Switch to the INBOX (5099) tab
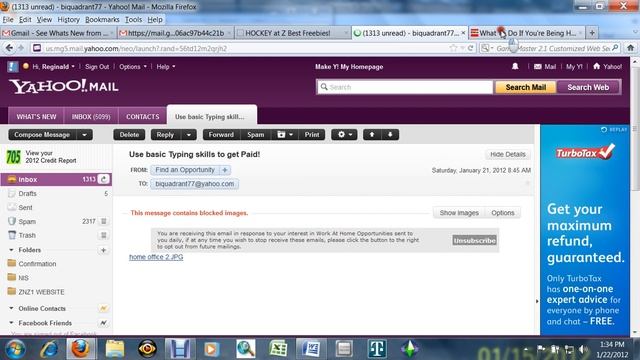The image size is (640, 360). pyautogui.click(x=91, y=117)
